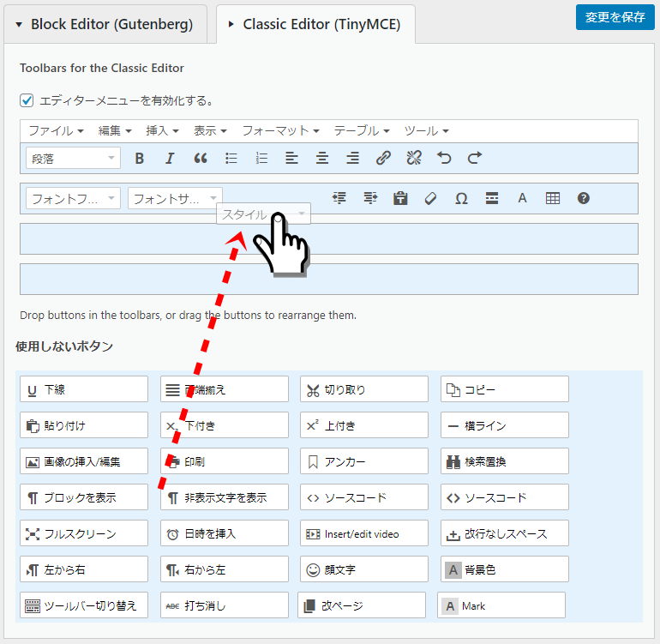Click the Undo arrow icon
Image resolution: width=660 pixels, height=644 pixels.
pyautogui.click(x=444, y=158)
